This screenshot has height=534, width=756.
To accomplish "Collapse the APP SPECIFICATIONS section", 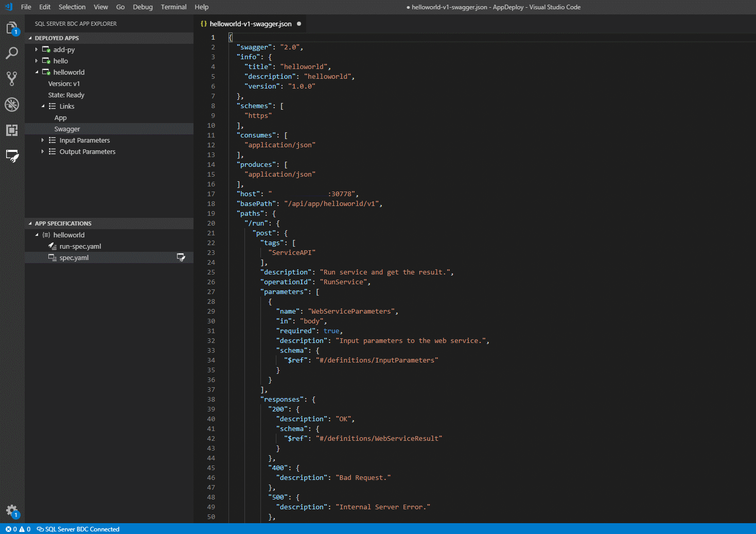I will (29, 223).
